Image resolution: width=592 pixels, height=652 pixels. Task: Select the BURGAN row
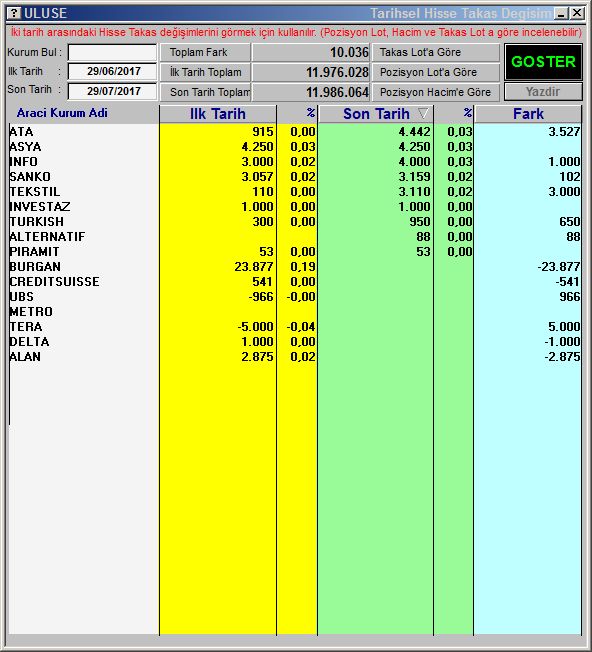coord(295,267)
